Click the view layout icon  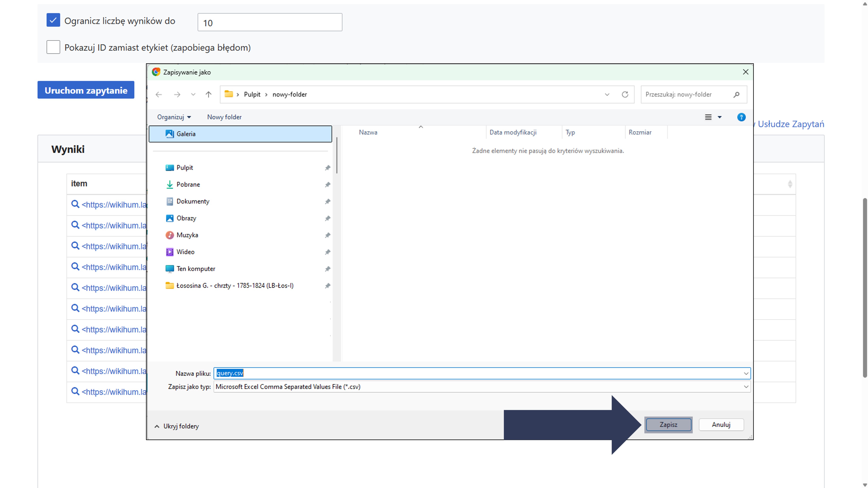[708, 117]
